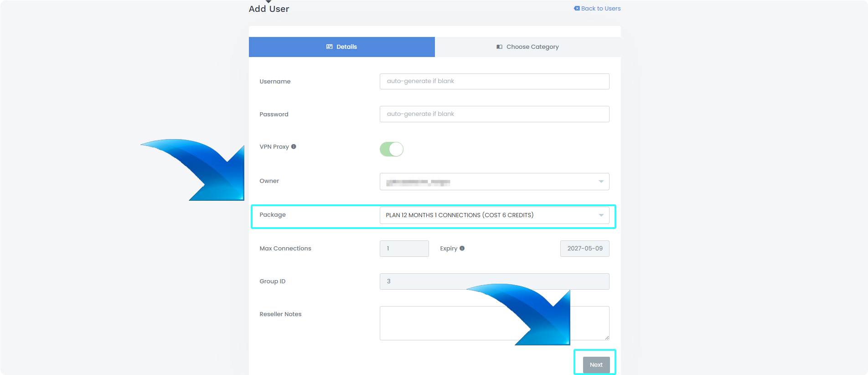Click the textarea resize handle of Reseller Notes
This screenshot has width=868, height=375.
pyautogui.click(x=607, y=338)
